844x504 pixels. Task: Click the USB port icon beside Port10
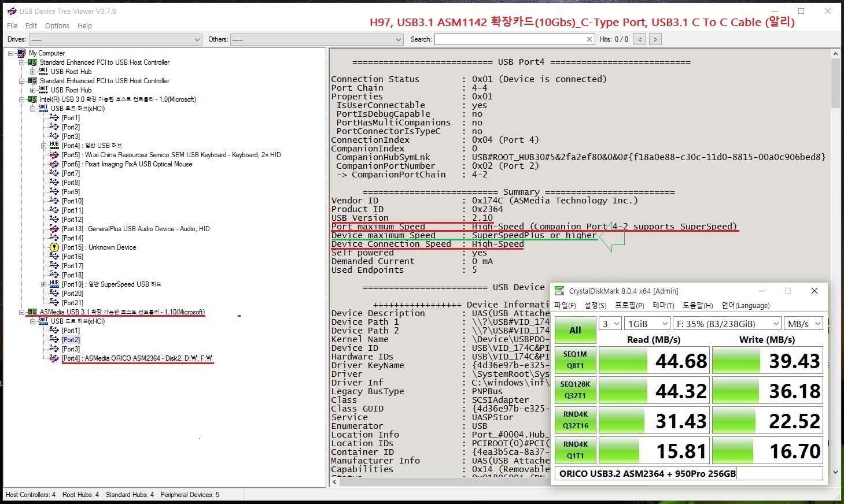click(x=54, y=201)
